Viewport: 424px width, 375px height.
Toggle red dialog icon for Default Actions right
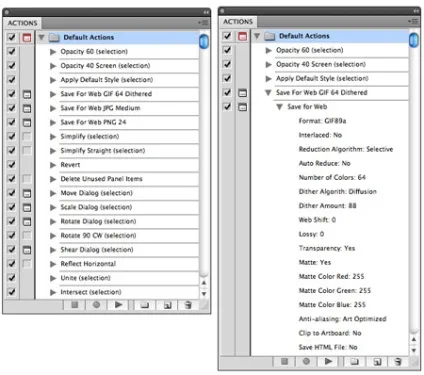[x=243, y=36]
